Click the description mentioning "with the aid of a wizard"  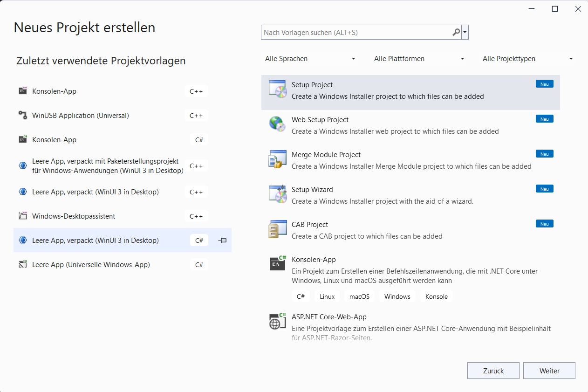point(383,201)
